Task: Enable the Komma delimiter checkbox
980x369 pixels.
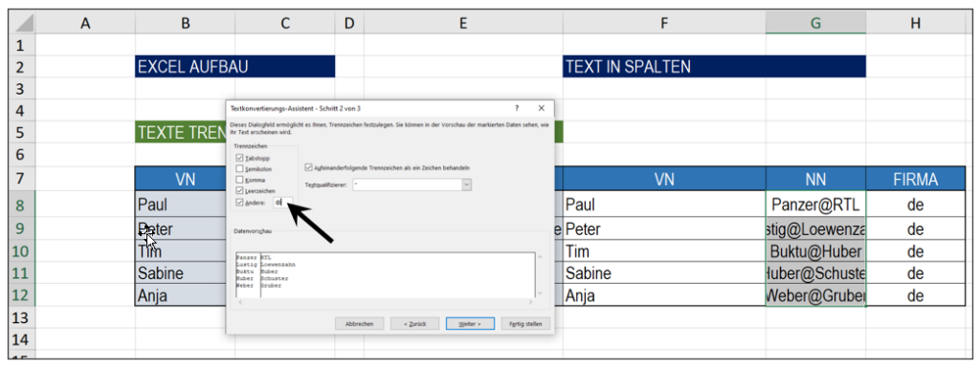Action: 240,179
